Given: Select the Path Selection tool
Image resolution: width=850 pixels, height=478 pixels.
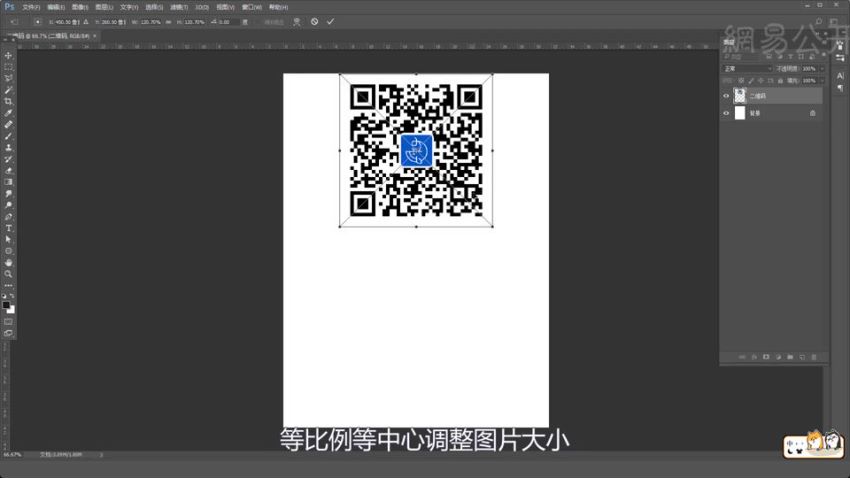Looking at the screenshot, I should (x=8, y=240).
